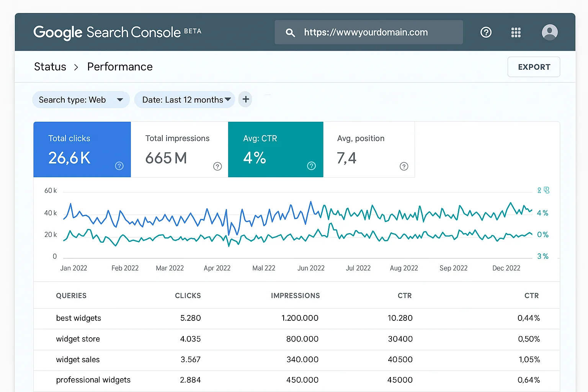This screenshot has height=392, width=588.
Task: Open the Search type Web dropdown
Action: [x=81, y=100]
